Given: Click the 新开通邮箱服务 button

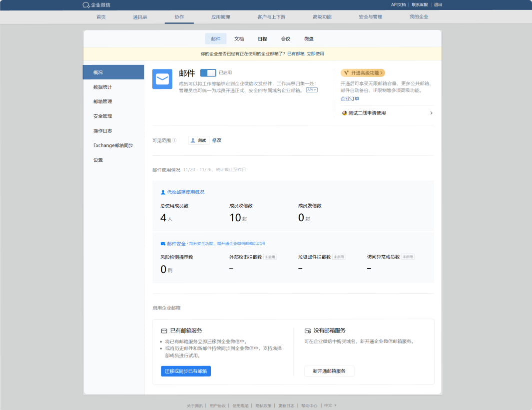Looking at the screenshot, I should pyautogui.click(x=329, y=371).
